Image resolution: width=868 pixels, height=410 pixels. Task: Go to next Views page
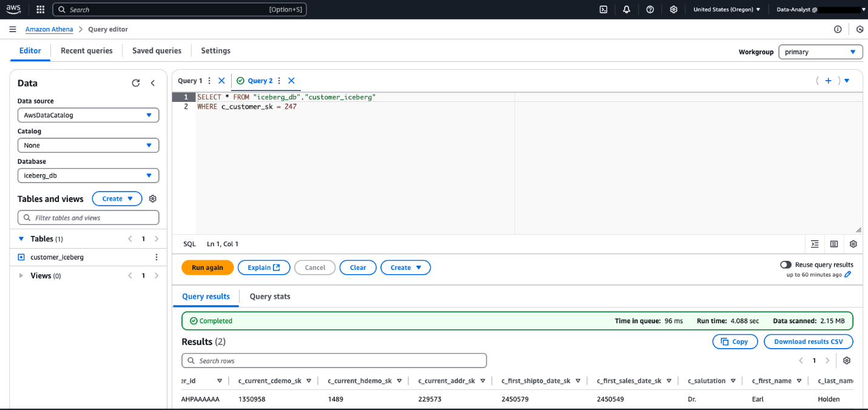(x=156, y=275)
